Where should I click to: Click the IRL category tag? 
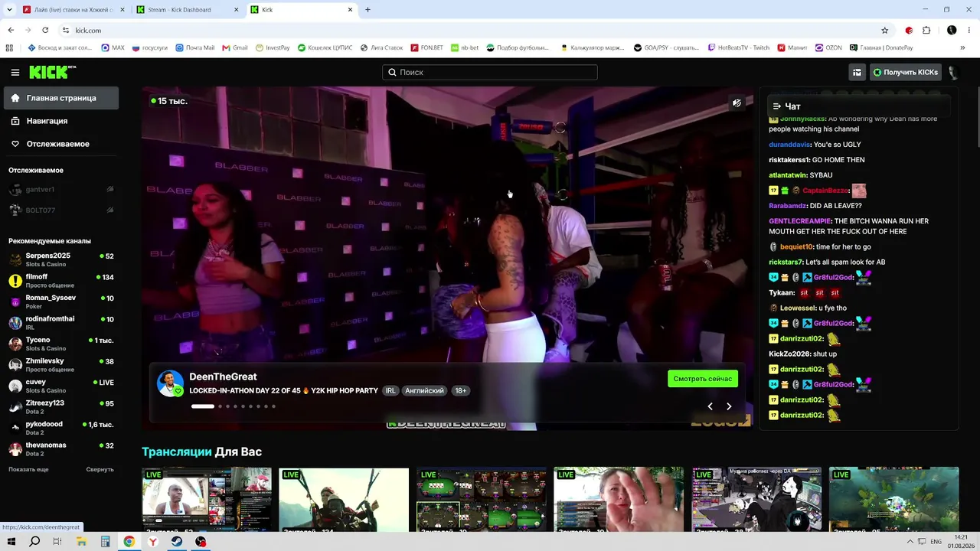pyautogui.click(x=390, y=390)
